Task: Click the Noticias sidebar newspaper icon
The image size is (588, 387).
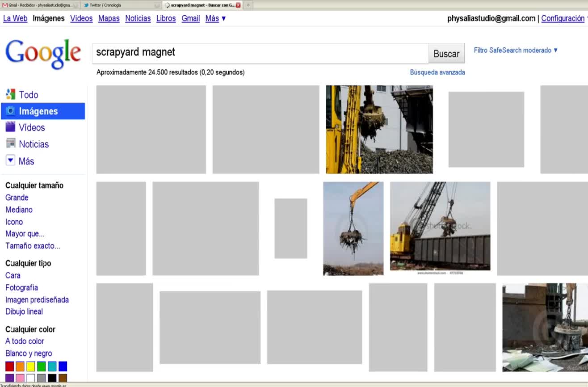Action: coord(10,144)
